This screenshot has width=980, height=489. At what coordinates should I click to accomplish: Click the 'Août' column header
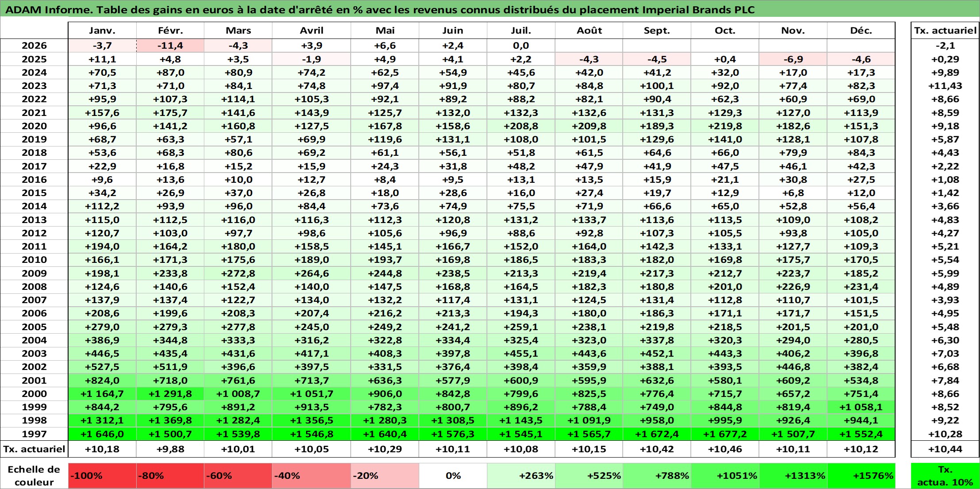(589, 31)
